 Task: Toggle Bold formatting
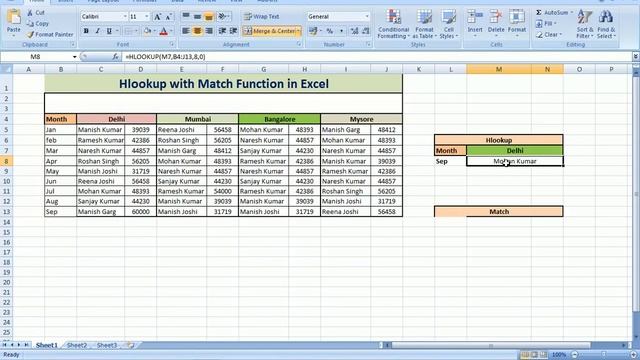tap(86, 31)
